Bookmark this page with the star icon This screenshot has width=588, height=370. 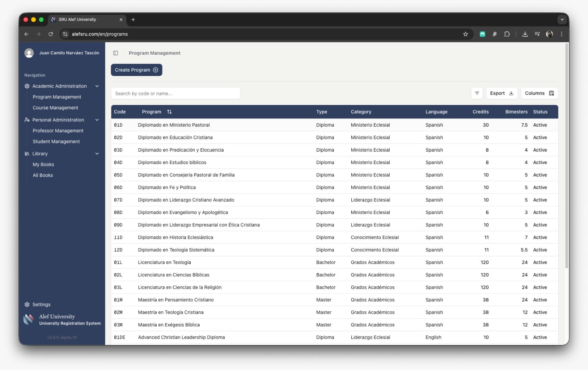click(465, 34)
